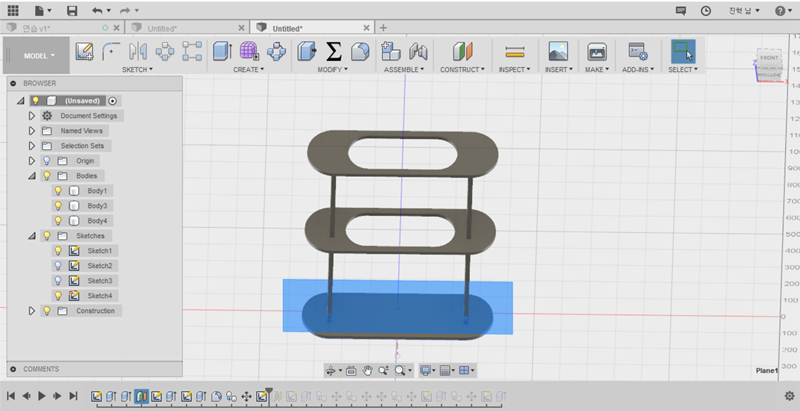Screen dimensions: 800x411
Task: Open a new design tab with plus button
Action: pyautogui.click(x=383, y=28)
